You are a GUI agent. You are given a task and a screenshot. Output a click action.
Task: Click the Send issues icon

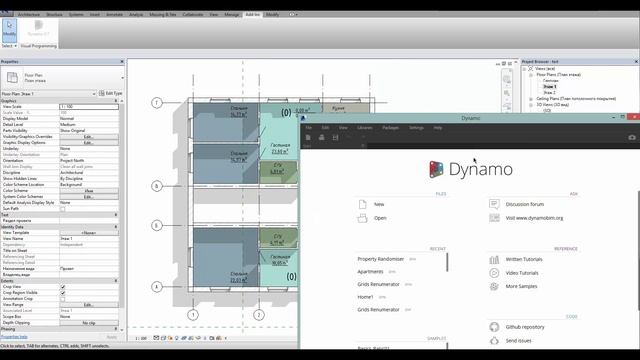pos(494,341)
